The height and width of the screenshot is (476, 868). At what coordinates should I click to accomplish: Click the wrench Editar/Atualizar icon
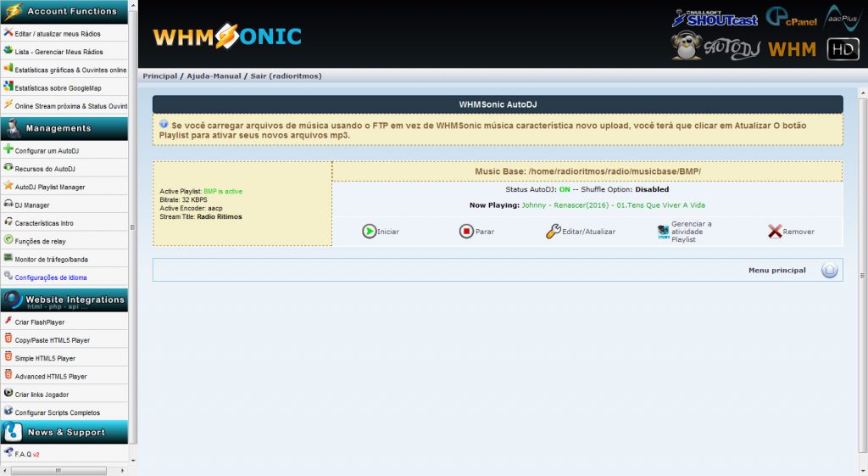coord(553,231)
